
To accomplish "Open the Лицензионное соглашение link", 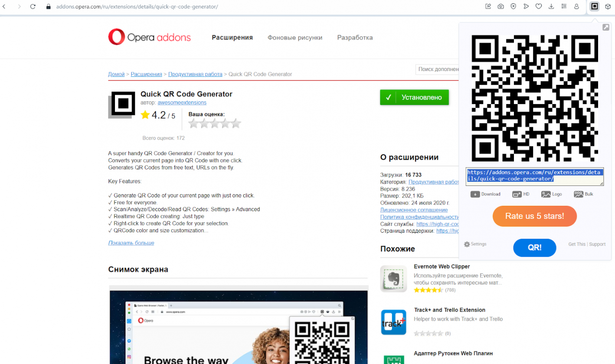I will click(x=414, y=210).
